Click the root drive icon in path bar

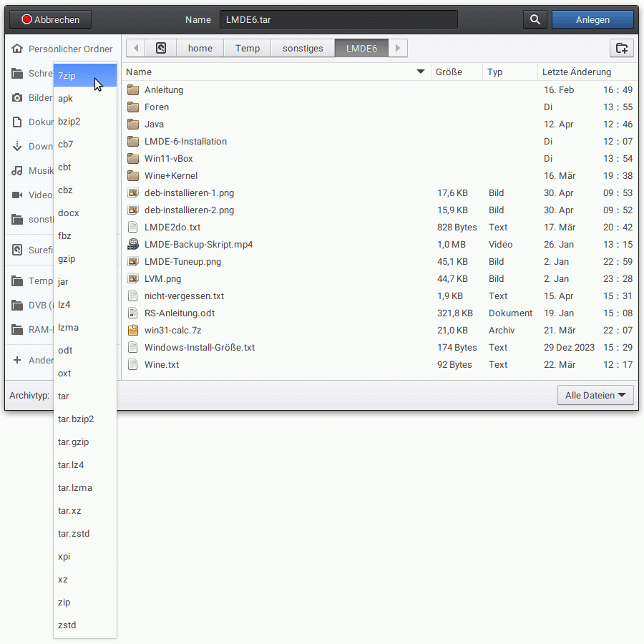coord(161,48)
